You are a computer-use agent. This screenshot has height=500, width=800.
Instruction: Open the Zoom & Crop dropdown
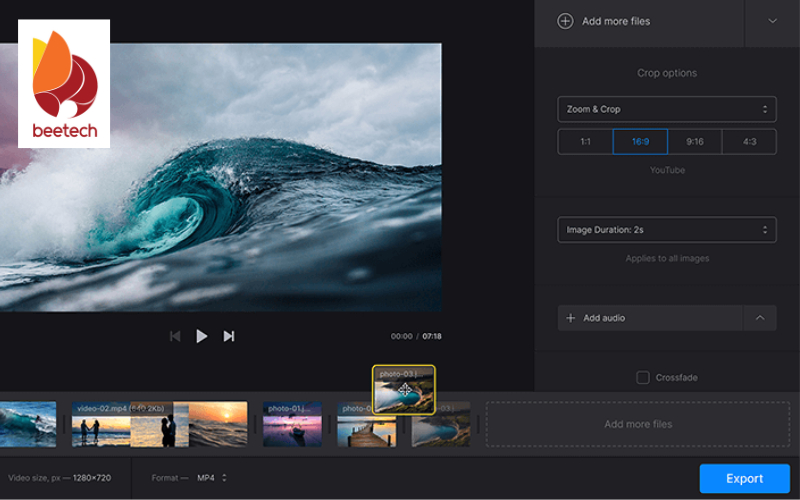coord(667,109)
